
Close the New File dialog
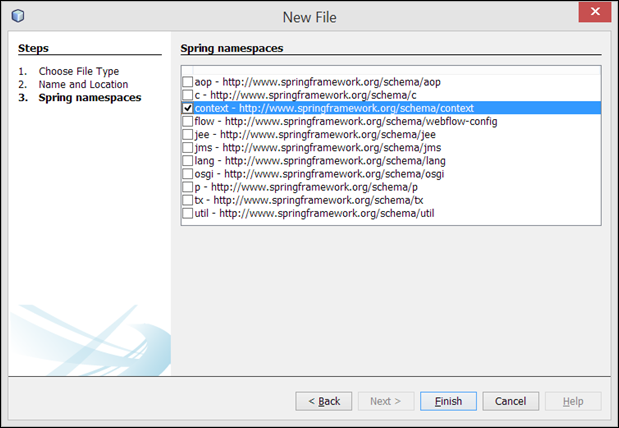(595, 12)
